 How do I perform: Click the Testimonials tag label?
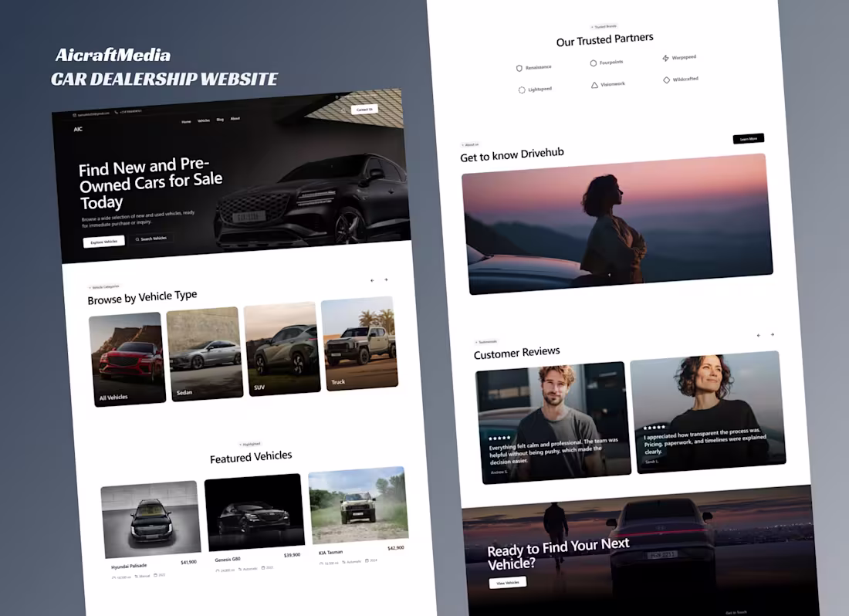pos(486,342)
